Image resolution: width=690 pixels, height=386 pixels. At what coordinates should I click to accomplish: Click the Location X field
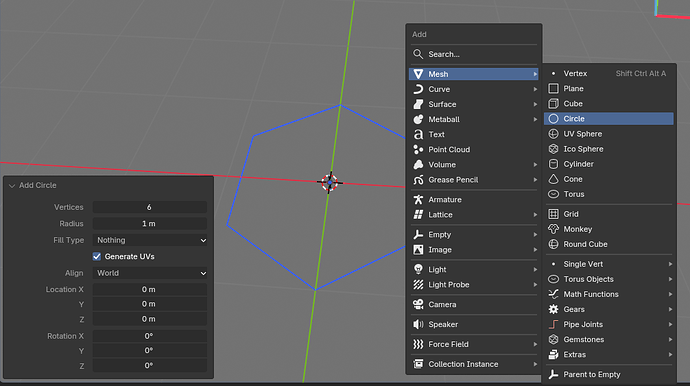(150, 290)
